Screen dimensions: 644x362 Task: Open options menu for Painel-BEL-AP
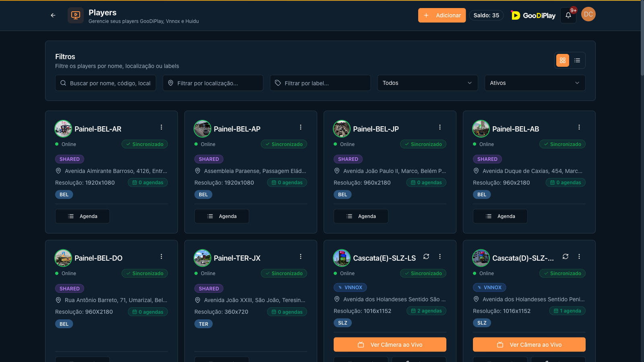(x=301, y=127)
